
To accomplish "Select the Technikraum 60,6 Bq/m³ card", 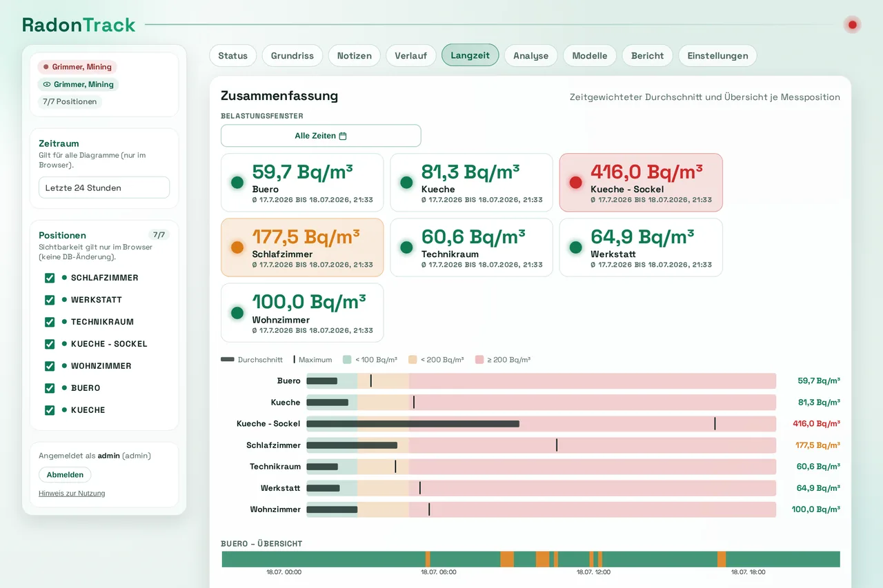I will coord(471,247).
